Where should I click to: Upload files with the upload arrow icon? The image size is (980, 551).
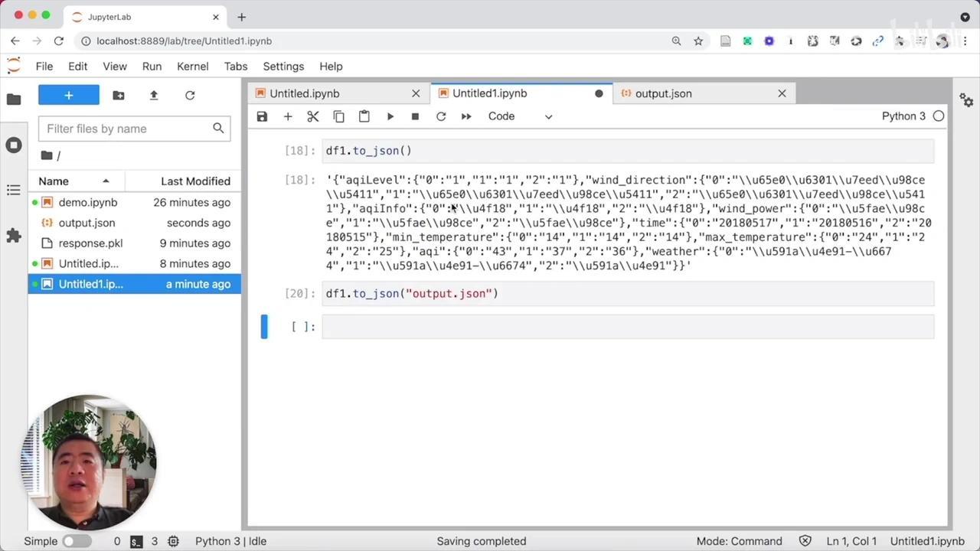154,95
